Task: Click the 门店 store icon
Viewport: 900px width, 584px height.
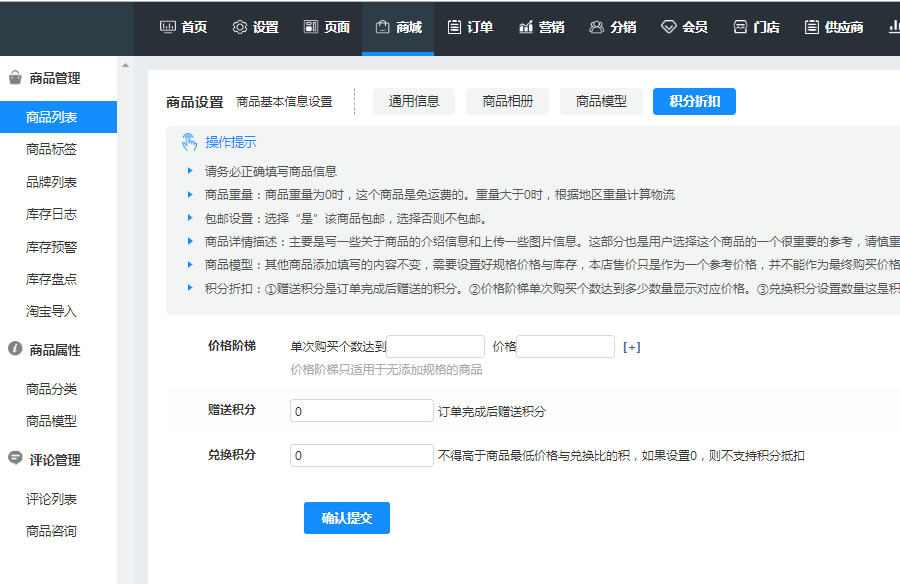Action: point(740,27)
